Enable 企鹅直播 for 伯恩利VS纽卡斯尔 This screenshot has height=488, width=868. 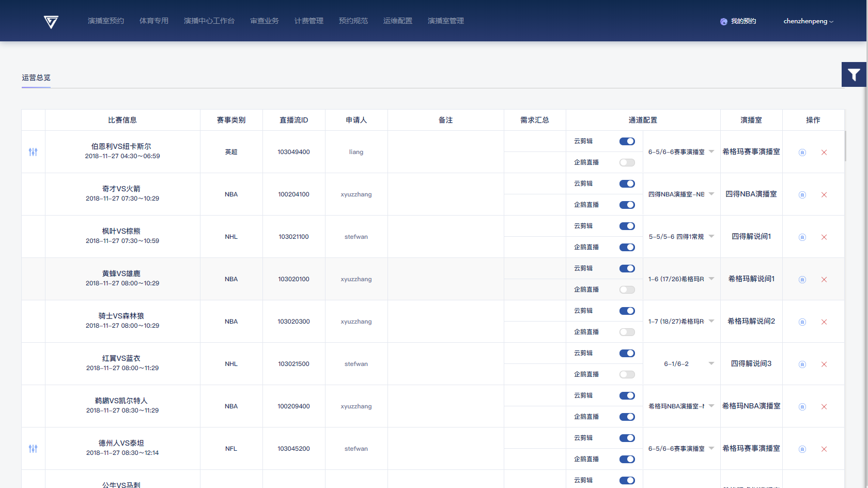click(x=627, y=162)
